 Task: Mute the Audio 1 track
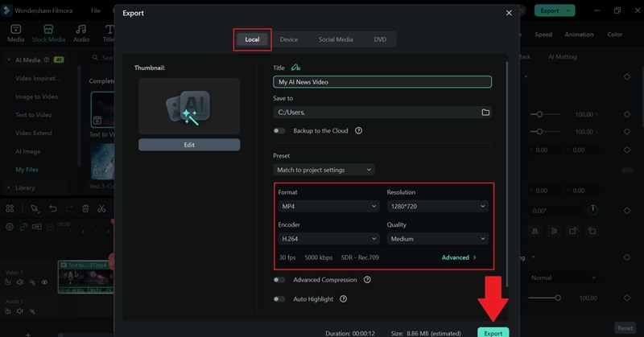pyautogui.click(x=19, y=311)
